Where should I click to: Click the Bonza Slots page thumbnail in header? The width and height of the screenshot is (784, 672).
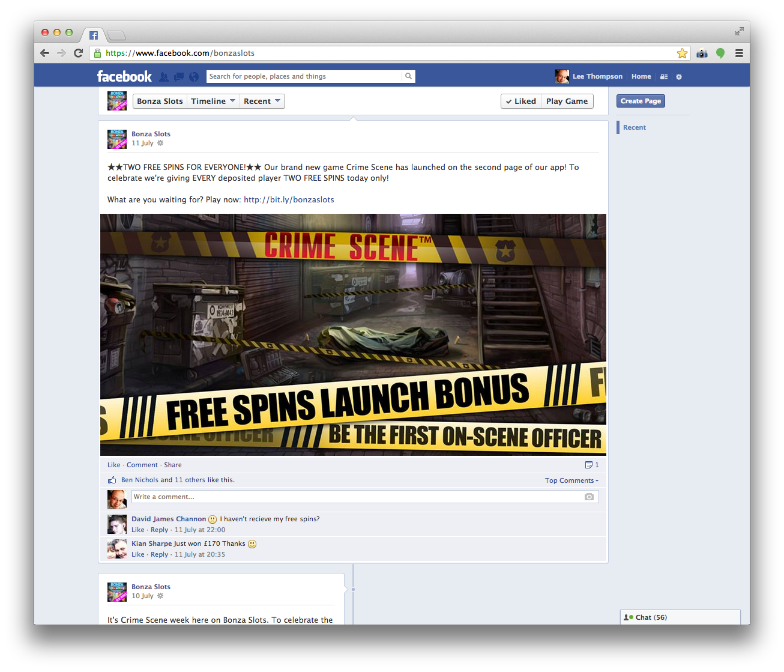(117, 101)
